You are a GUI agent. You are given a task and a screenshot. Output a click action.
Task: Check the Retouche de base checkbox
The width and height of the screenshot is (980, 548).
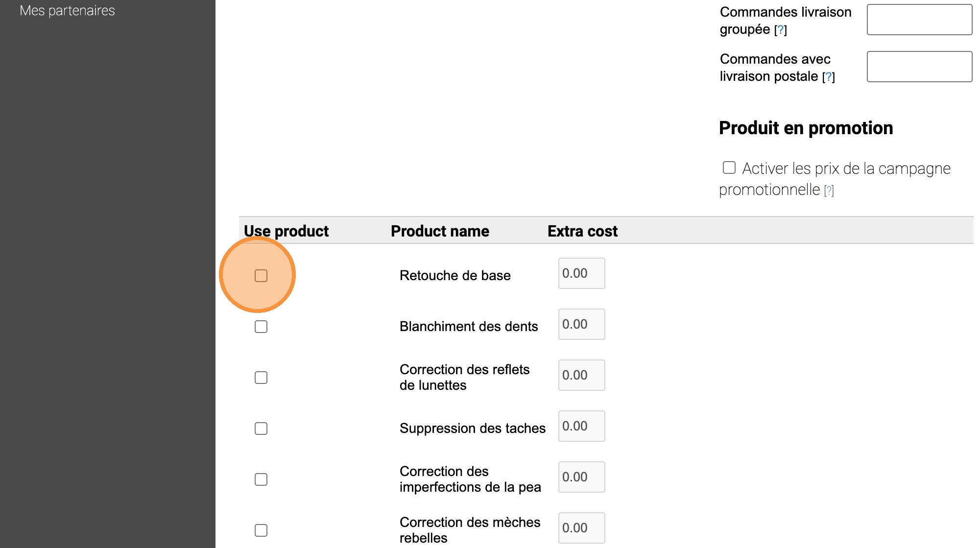pyautogui.click(x=261, y=276)
